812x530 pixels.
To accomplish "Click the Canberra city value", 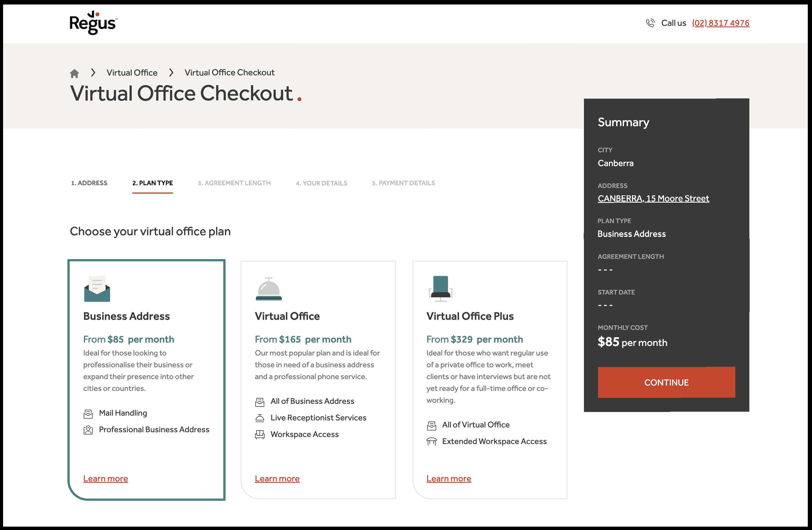I will [x=615, y=163].
